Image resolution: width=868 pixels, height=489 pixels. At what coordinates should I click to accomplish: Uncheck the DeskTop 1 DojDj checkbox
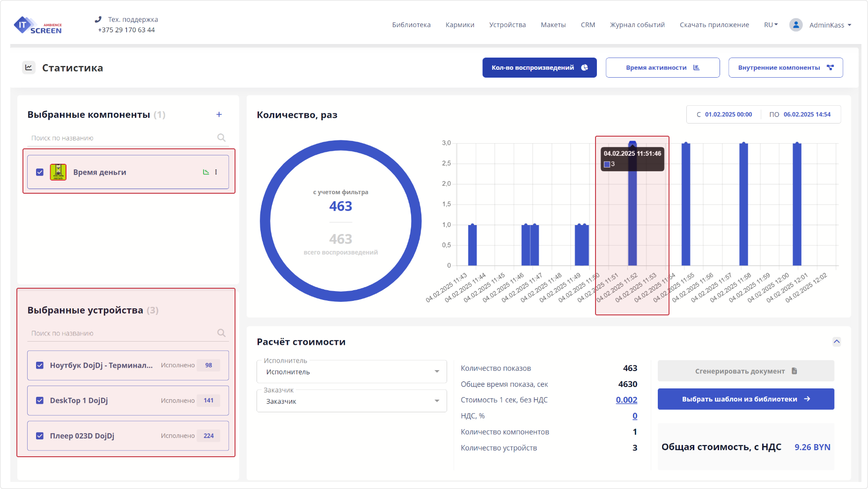(40, 401)
